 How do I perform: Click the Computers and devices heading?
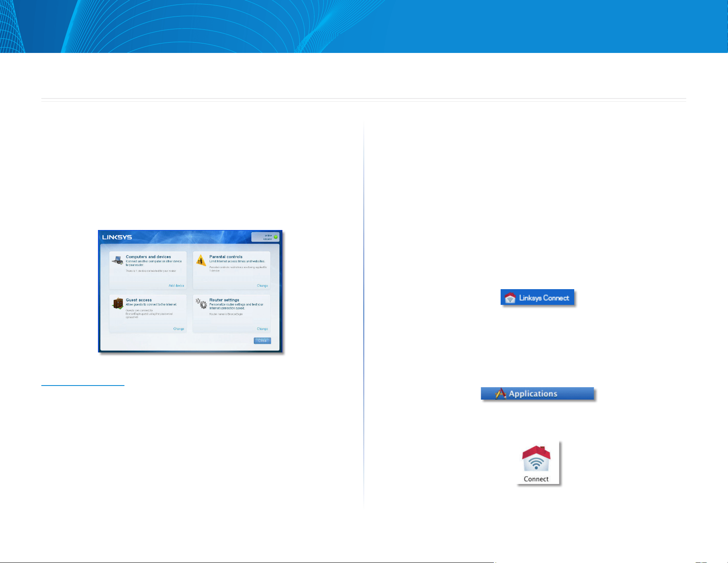click(x=148, y=257)
